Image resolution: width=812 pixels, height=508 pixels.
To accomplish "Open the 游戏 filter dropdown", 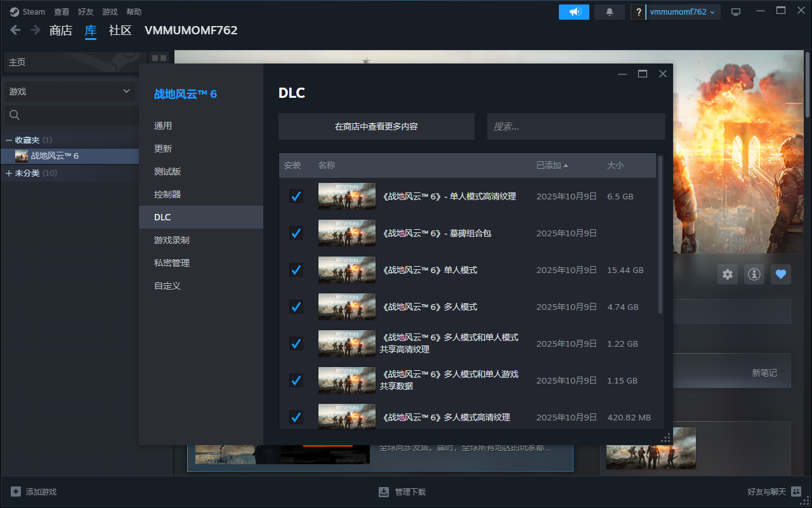I will [x=69, y=91].
